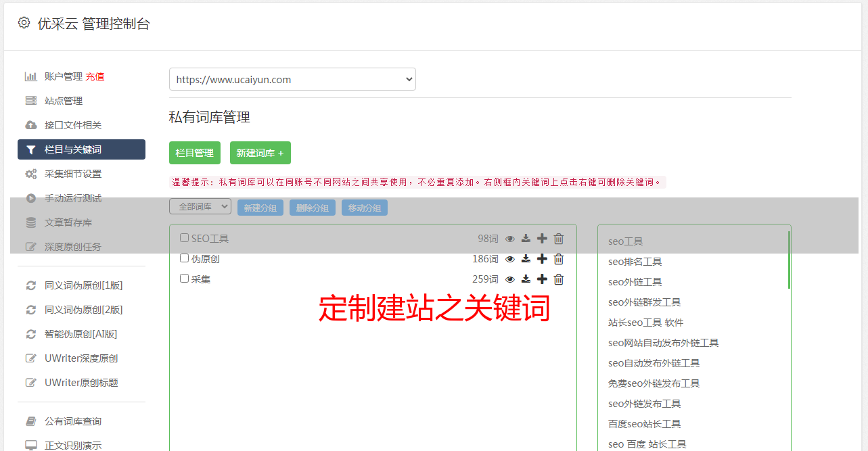The image size is (868, 451).
Task: Select keyword seo外链群发工具
Action: pyautogui.click(x=644, y=302)
